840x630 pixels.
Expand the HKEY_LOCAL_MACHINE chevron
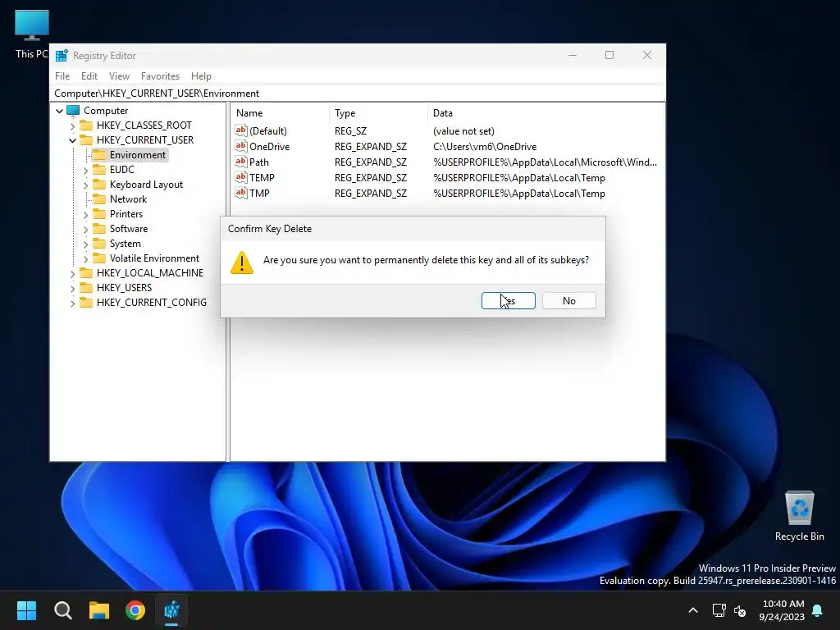(72, 273)
